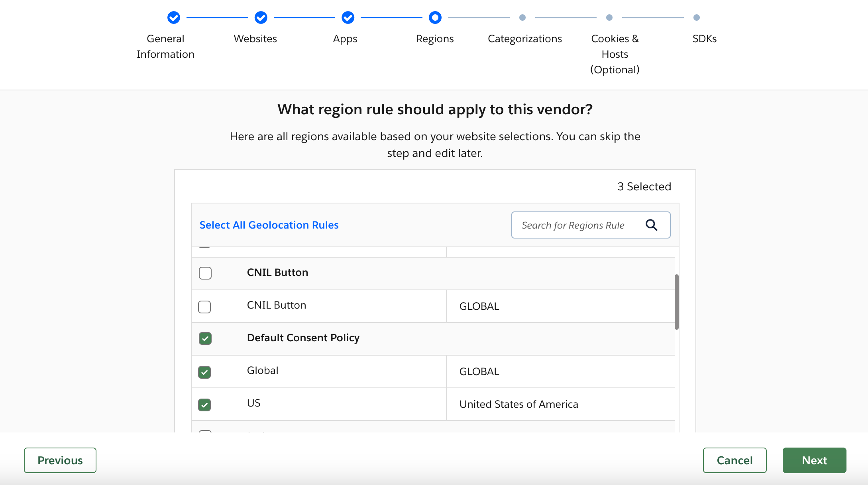Select All Geolocation Rules link
The width and height of the screenshot is (868, 485).
[x=269, y=225]
